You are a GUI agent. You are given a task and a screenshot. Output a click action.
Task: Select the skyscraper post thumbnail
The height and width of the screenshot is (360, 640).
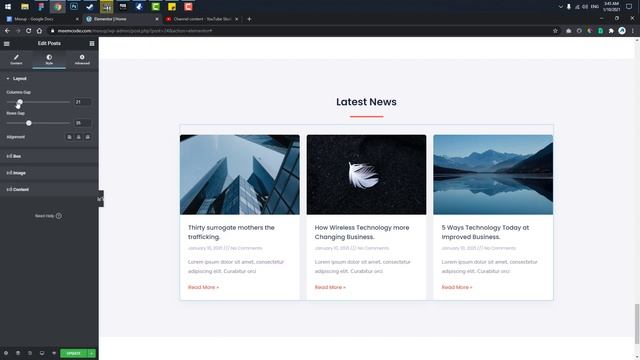point(240,175)
